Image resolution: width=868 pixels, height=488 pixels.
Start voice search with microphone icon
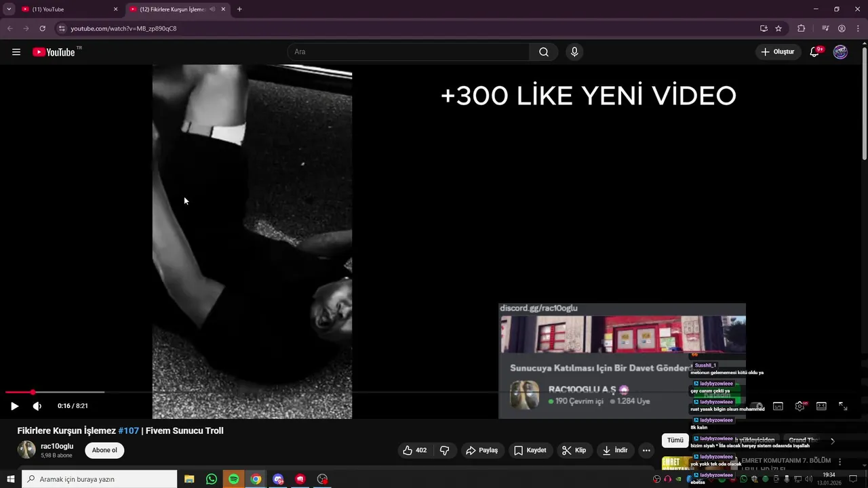pyautogui.click(x=574, y=52)
